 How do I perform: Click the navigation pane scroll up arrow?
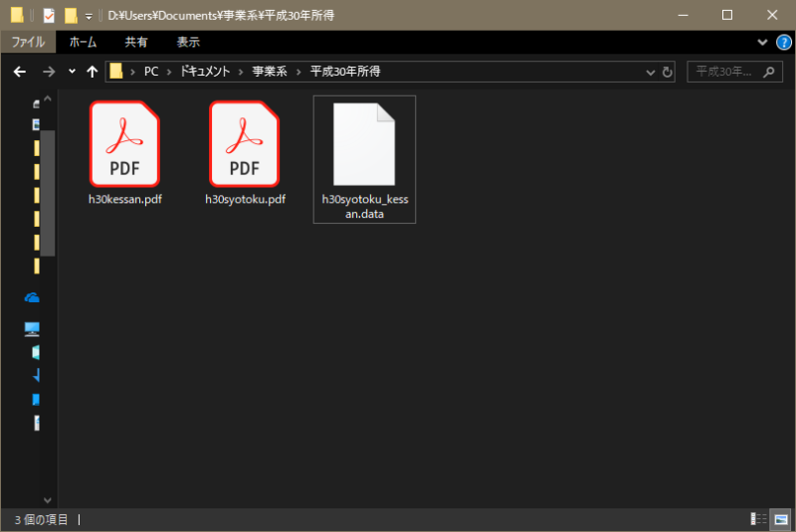48,98
